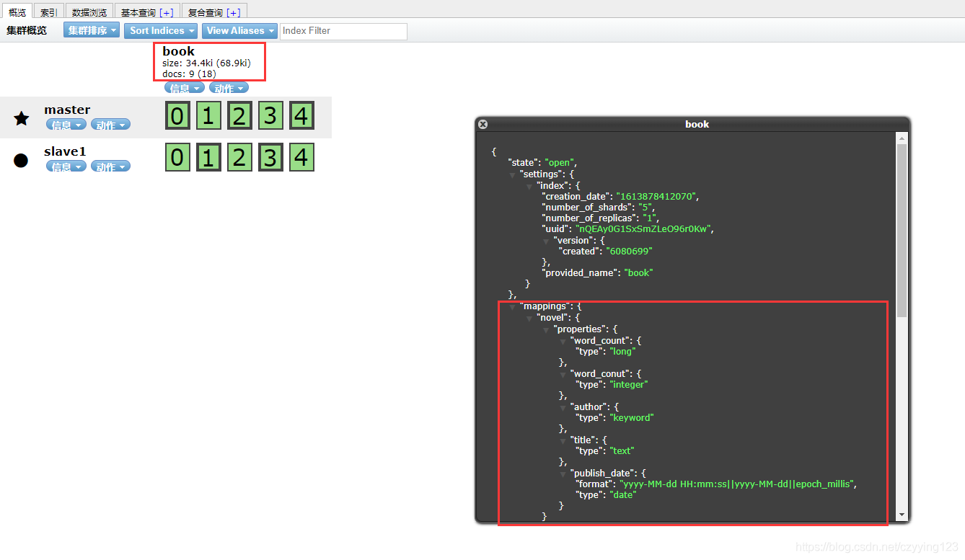Collapse the "index" JSON node
The image size is (965, 560).
pyautogui.click(x=529, y=186)
